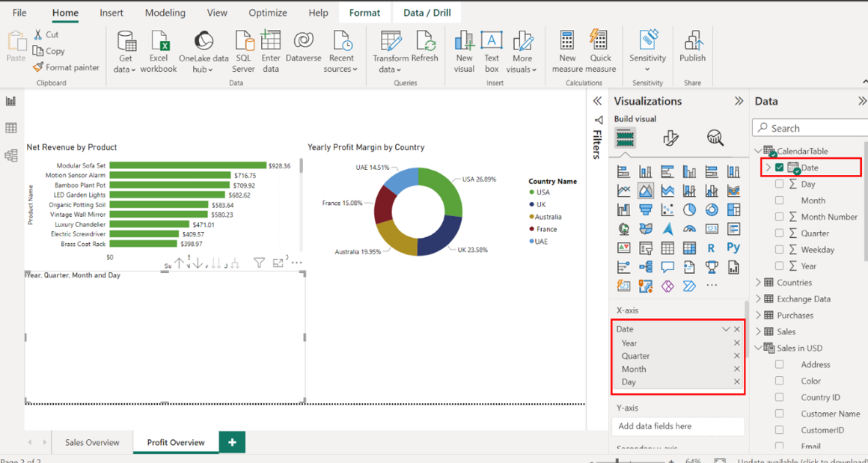Open the table view in left sidebar
The image size is (868, 463).
[11, 129]
